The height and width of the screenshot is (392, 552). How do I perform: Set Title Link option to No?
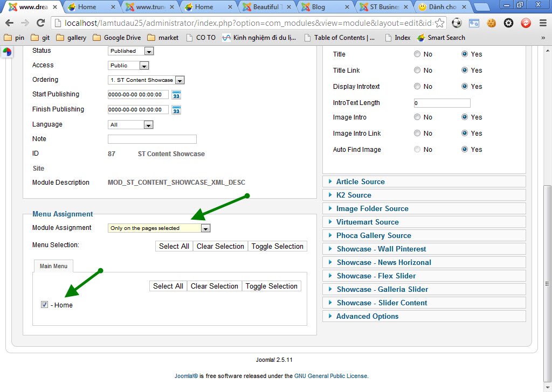point(417,70)
